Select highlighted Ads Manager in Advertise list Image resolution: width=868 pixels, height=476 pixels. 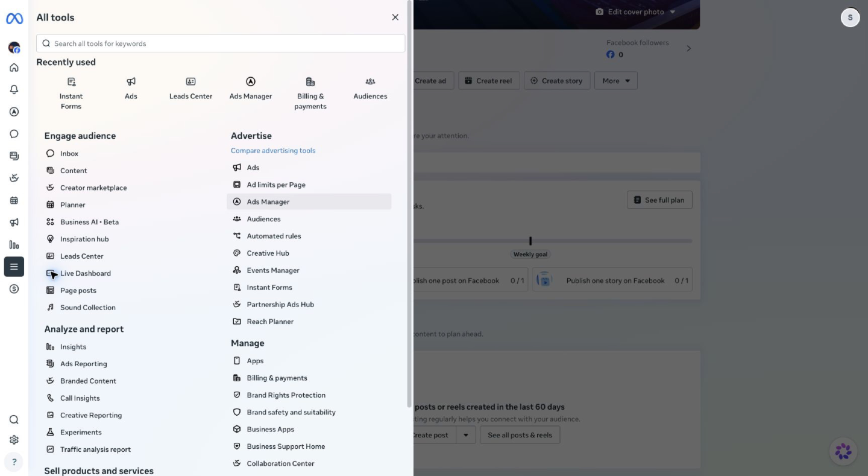309,202
